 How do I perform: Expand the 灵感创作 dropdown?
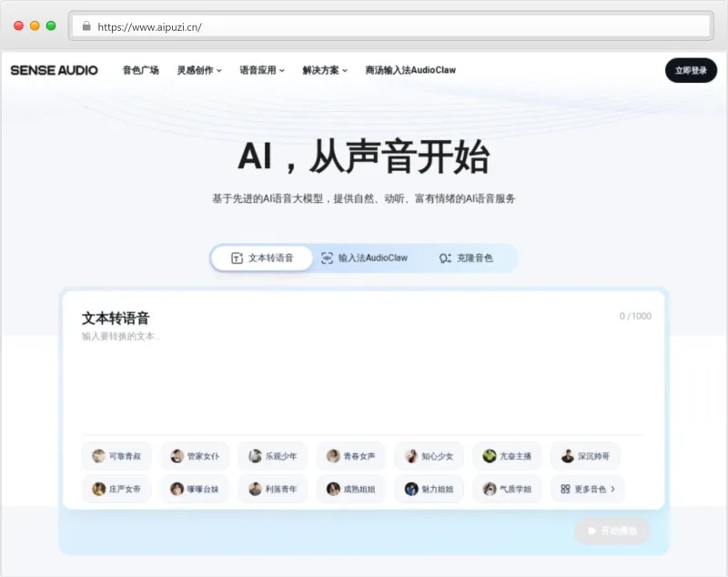197,69
